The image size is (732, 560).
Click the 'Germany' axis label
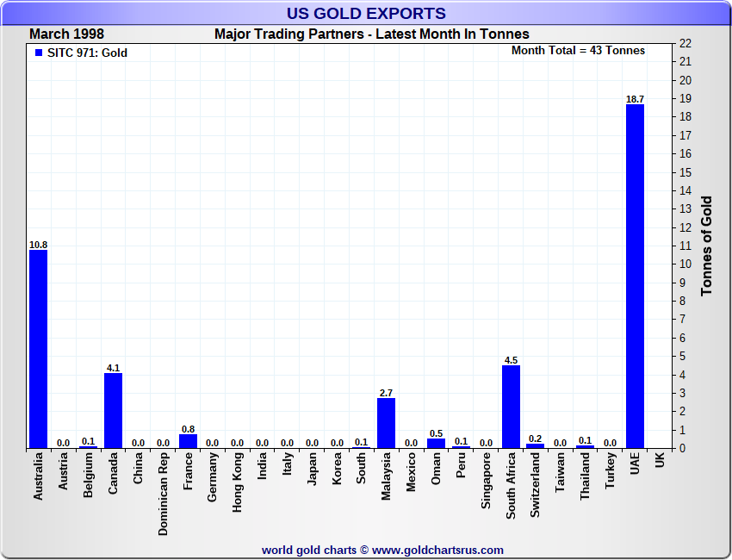click(x=213, y=477)
